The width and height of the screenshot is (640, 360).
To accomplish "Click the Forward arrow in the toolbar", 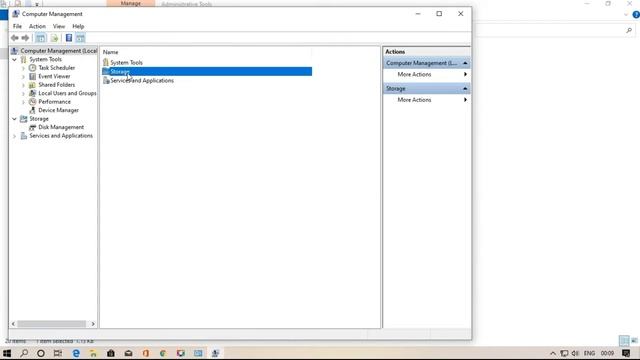I will 25,38.
